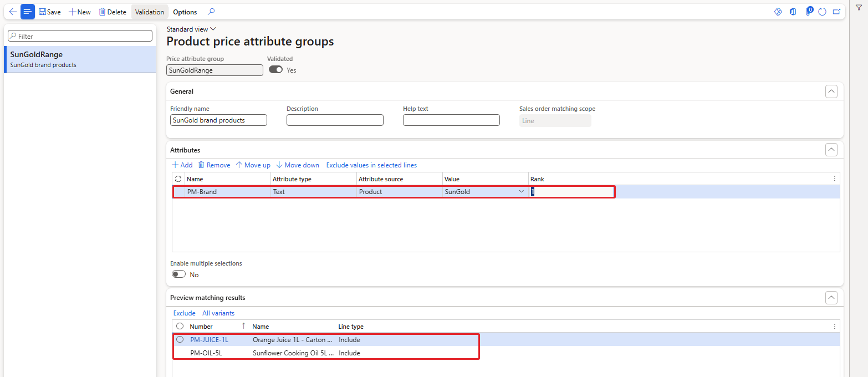Refresh the page using the circular arrow
The height and width of the screenshot is (377, 868).
click(822, 12)
